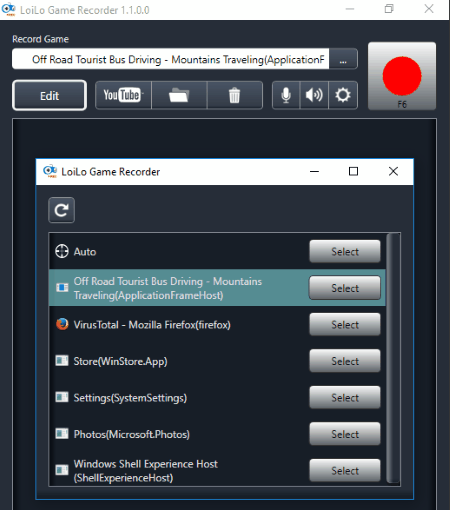Click the trash delete icon
The image size is (450, 510).
(235, 95)
